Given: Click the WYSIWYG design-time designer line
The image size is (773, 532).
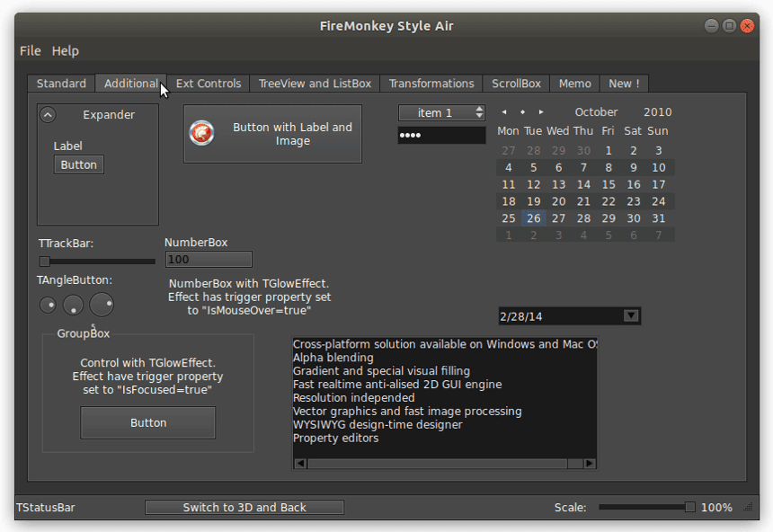Looking at the screenshot, I should pyautogui.click(x=378, y=424).
